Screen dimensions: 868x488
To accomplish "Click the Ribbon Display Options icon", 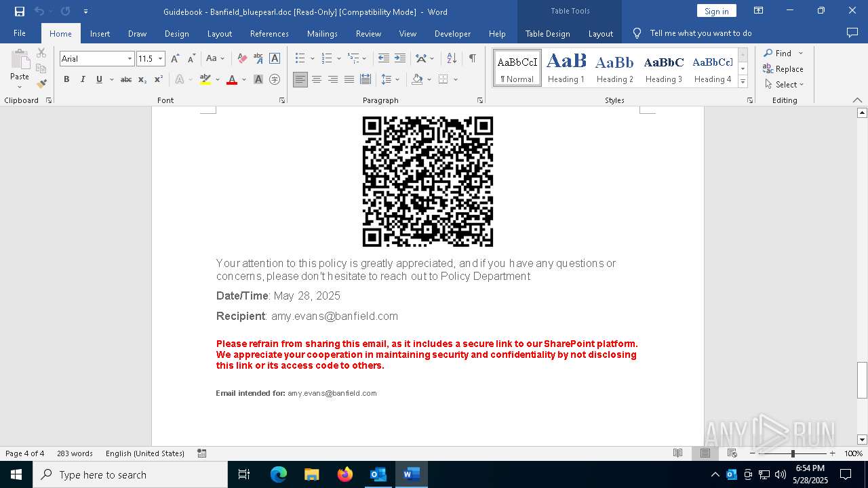I will click(x=759, y=11).
